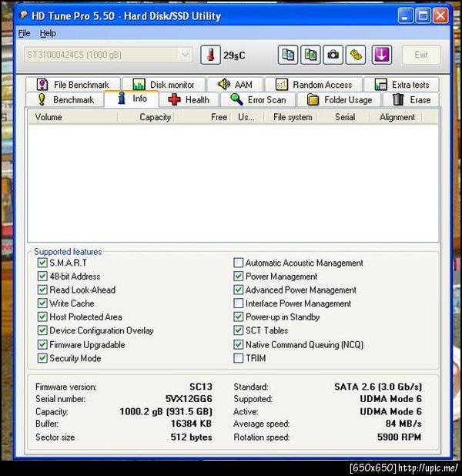Click the Benchmark lightbulb icon
The width and height of the screenshot is (462, 476).
click(42, 99)
